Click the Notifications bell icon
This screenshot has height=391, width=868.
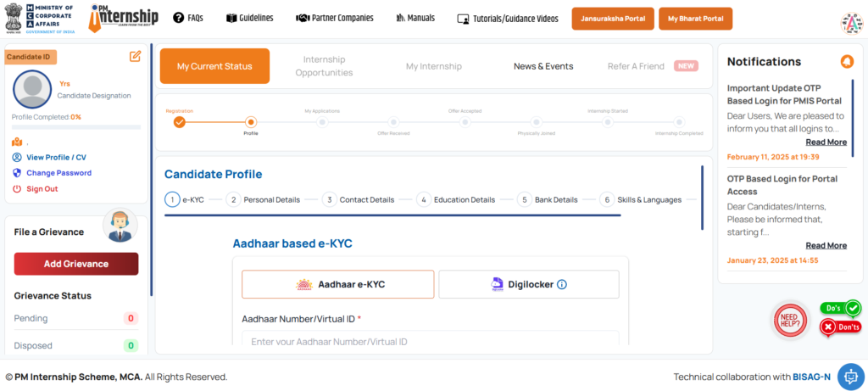click(847, 61)
